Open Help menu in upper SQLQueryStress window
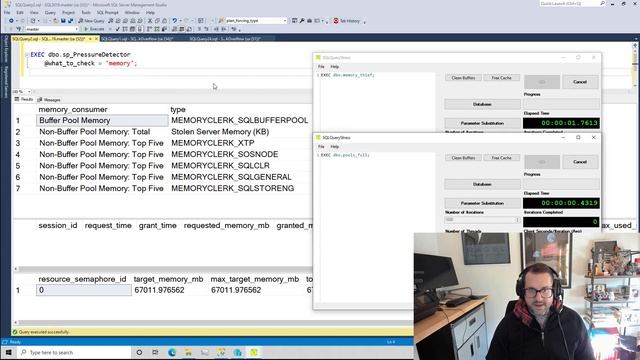640x360 pixels. point(335,67)
